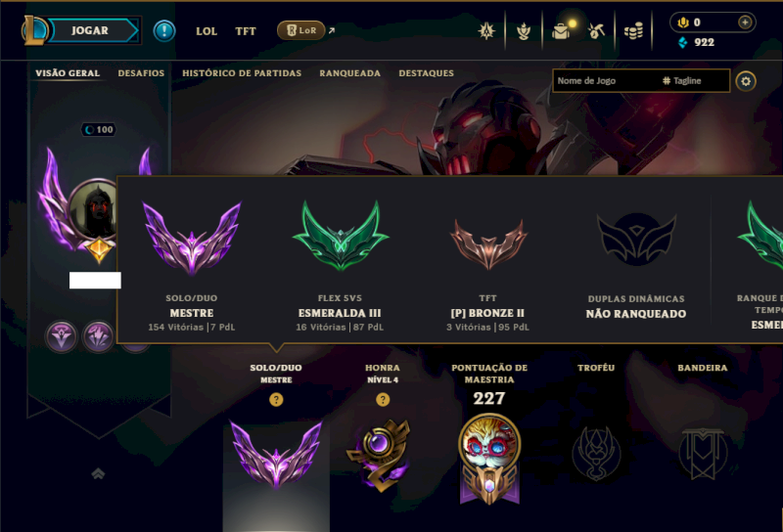783x532 pixels.
Task: Open the Honra level help question mark
Action: point(383,399)
